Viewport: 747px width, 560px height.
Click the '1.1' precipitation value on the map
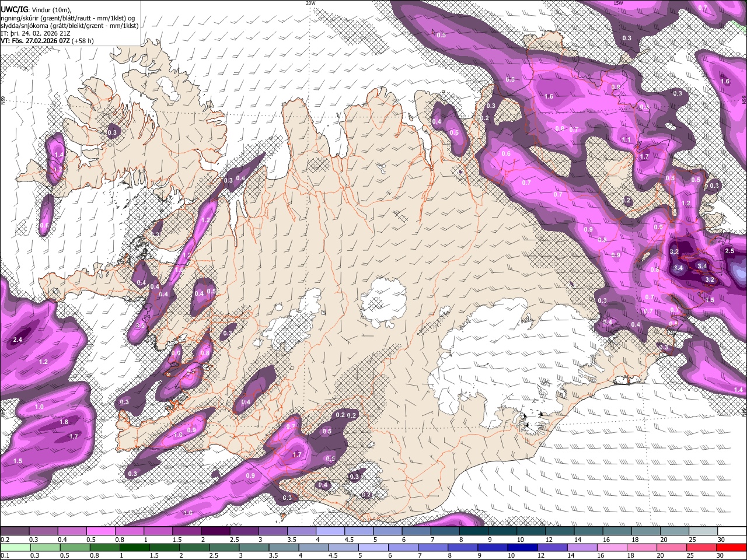626,140
